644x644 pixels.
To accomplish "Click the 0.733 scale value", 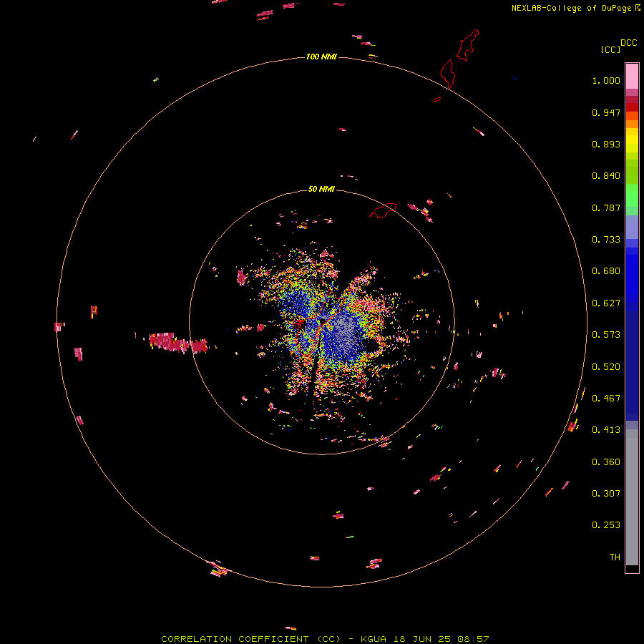I will (606, 240).
